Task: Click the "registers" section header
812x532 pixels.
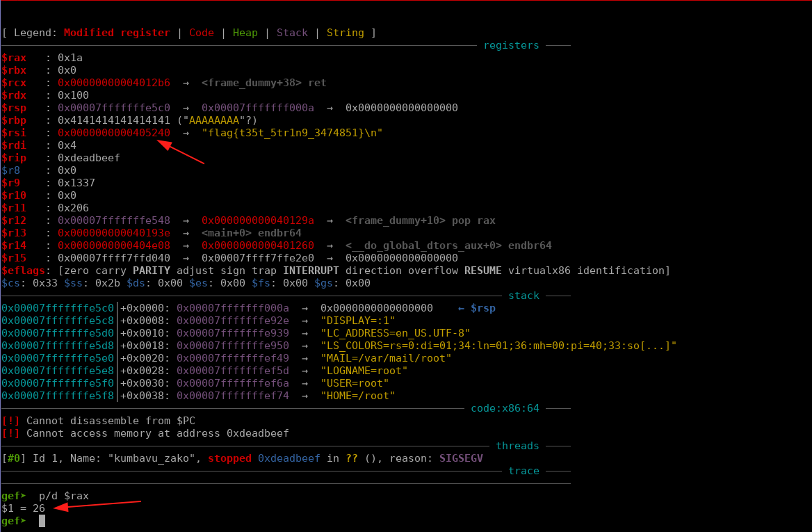Action: [511, 45]
